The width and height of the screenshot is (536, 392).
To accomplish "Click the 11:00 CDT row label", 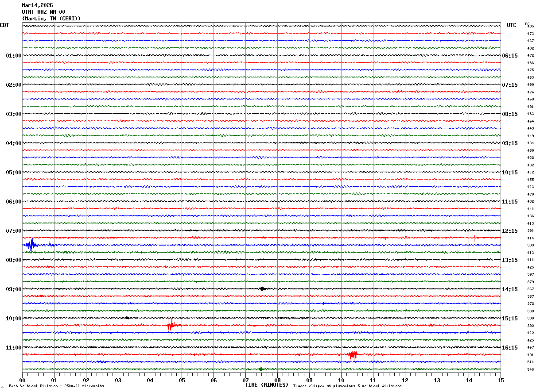I will pyautogui.click(x=14, y=348).
